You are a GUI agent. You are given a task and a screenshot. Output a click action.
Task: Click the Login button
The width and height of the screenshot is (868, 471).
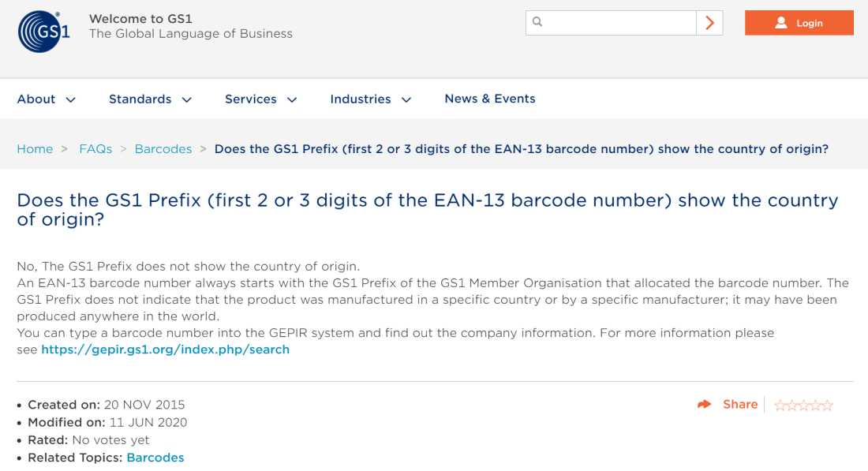tap(799, 23)
